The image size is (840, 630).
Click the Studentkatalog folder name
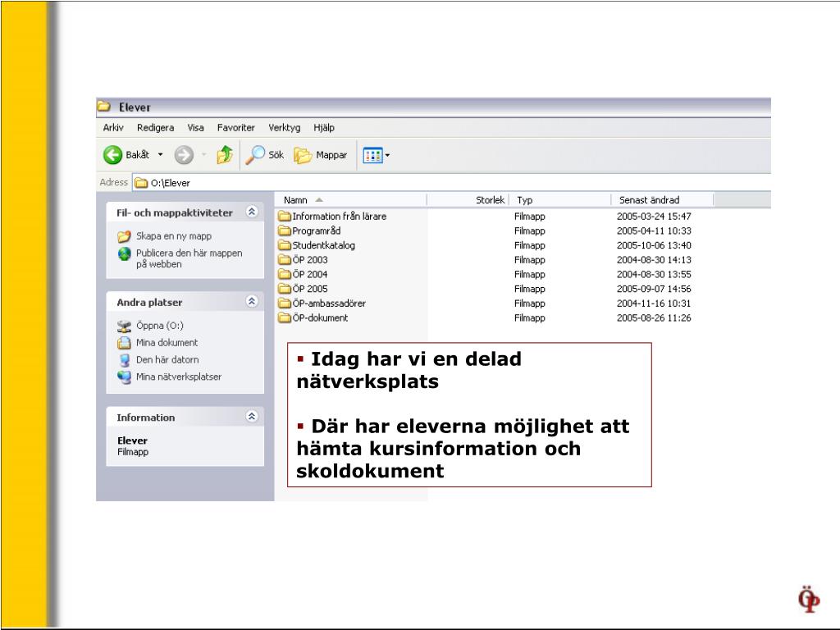click(323, 245)
